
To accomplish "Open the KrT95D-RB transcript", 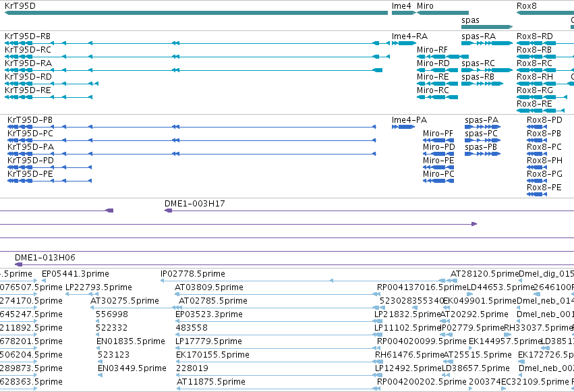I will [x=28, y=36].
